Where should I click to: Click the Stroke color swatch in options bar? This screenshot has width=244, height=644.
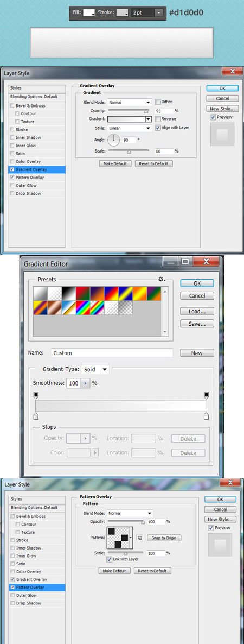click(x=122, y=12)
